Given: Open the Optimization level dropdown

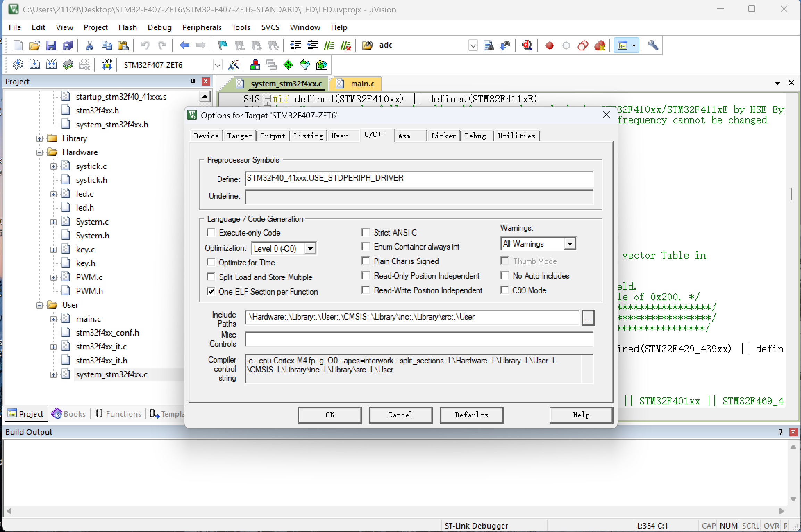Looking at the screenshot, I should 310,248.
